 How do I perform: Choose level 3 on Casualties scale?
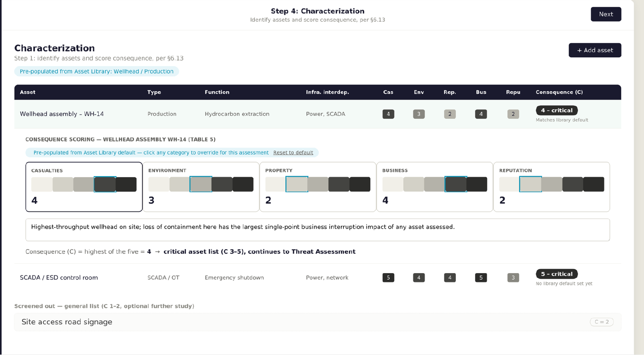84,184
